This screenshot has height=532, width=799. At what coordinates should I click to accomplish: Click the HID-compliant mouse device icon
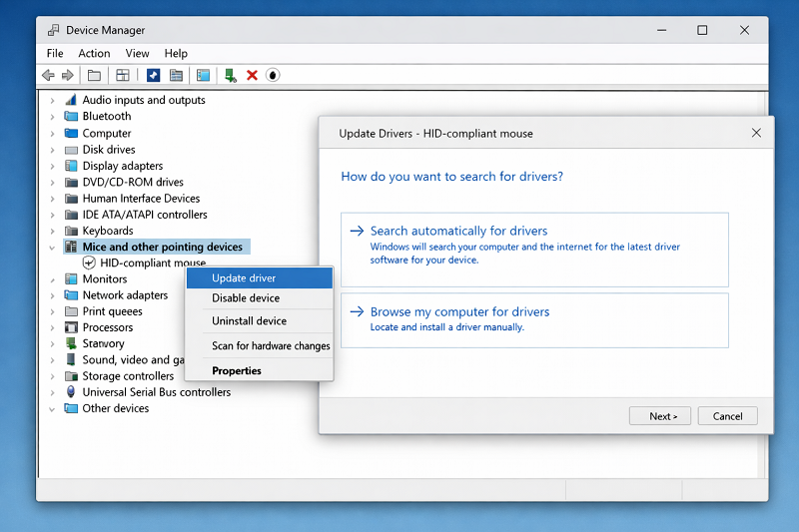[89, 263]
